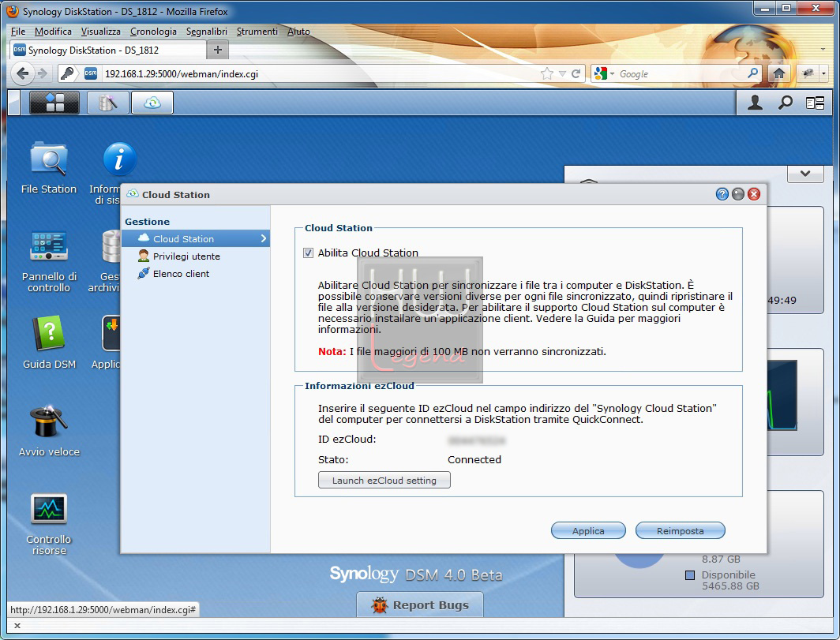Reload the page in Firefox
Image resolution: width=840 pixels, height=640 pixels.
[576, 73]
